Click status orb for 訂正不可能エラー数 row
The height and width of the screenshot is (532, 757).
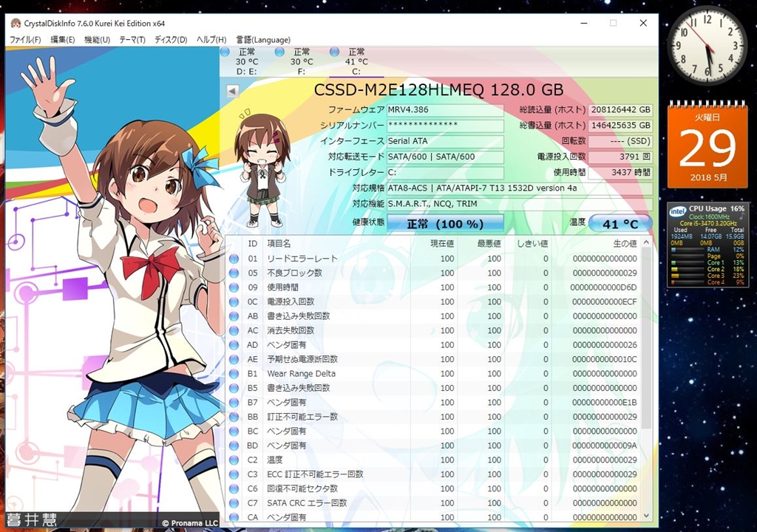click(x=234, y=417)
